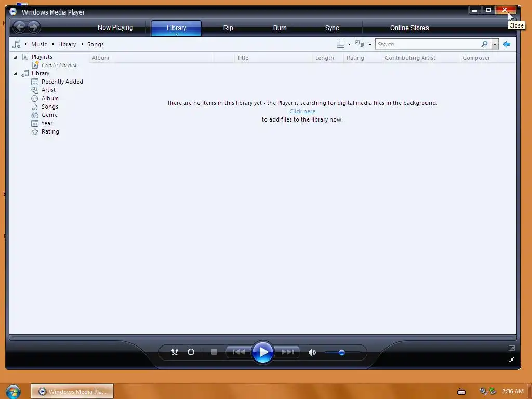Select the Library node in the tree
The image size is (532, 399).
click(x=41, y=73)
